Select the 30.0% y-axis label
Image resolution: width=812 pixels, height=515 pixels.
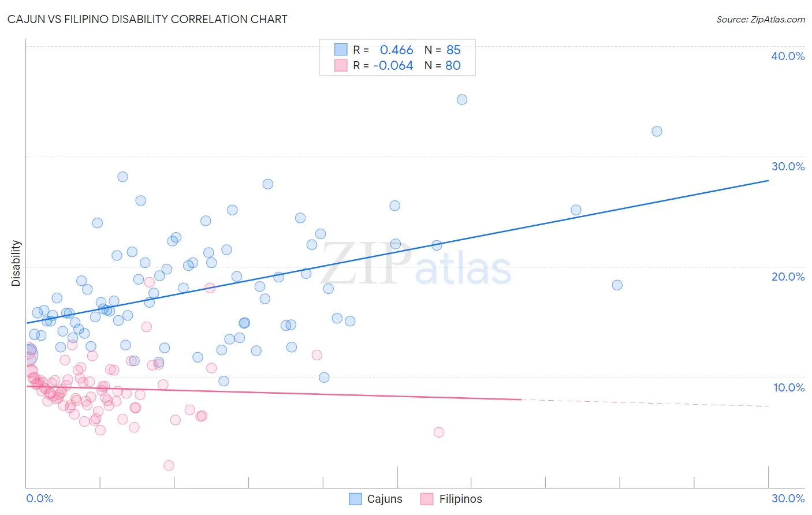788,166
